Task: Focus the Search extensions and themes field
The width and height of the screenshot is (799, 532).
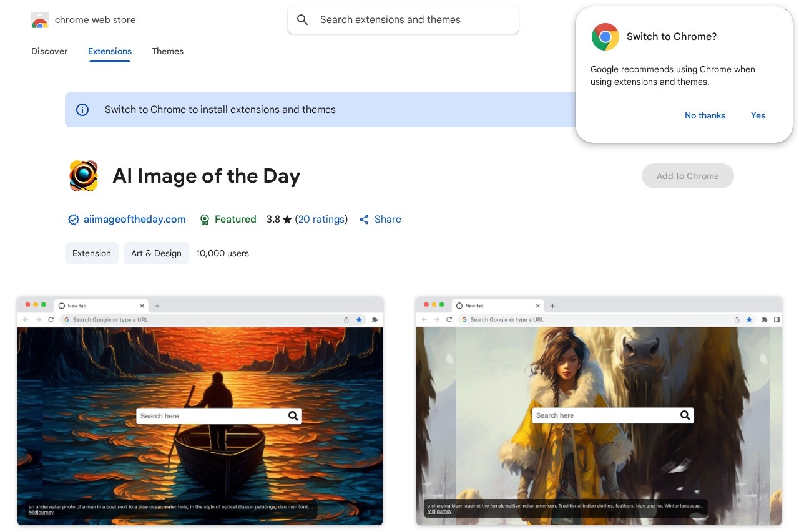Action: 412,20
